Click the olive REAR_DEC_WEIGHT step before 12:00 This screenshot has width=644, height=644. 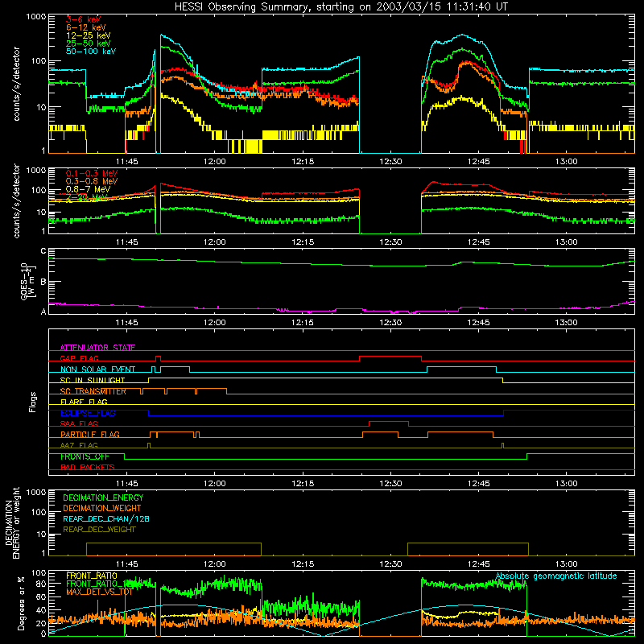pyautogui.click(x=174, y=543)
